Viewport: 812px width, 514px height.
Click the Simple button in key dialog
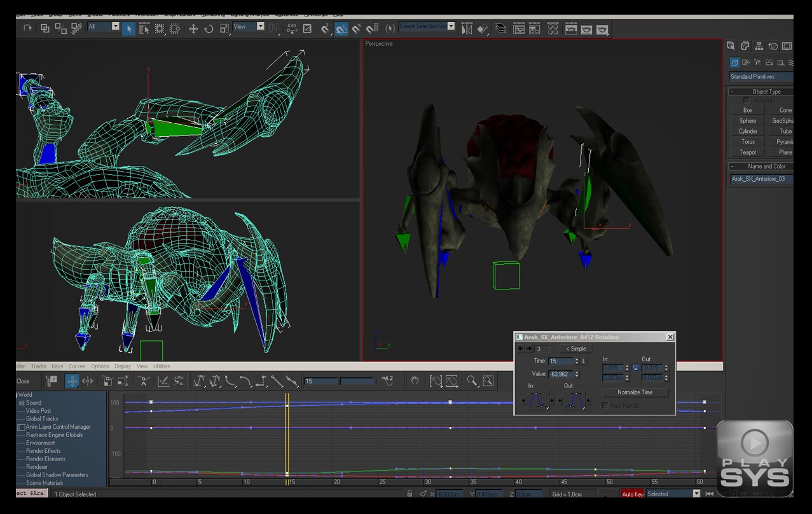[576, 349]
